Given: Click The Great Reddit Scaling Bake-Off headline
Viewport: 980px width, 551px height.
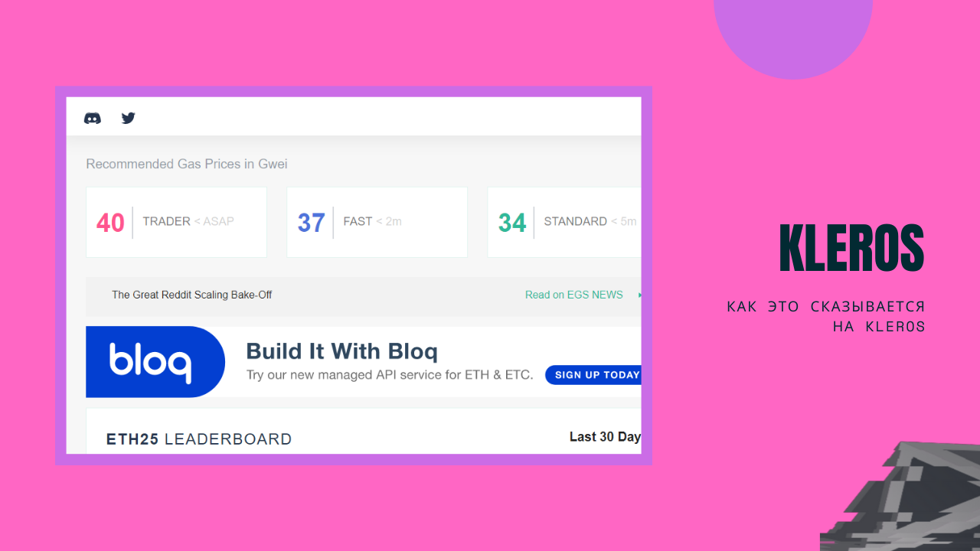Looking at the screenshot, I should click(192, 295).
